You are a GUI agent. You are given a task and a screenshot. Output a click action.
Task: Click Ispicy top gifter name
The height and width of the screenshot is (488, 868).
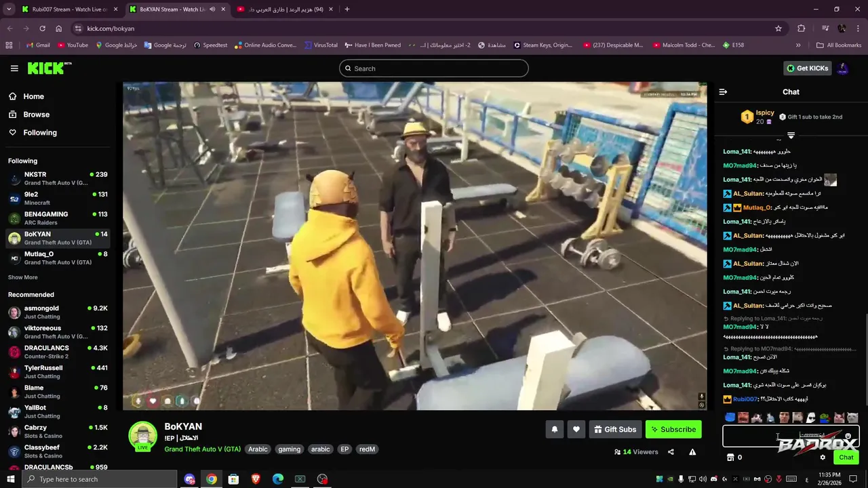[x=765, y=113]
